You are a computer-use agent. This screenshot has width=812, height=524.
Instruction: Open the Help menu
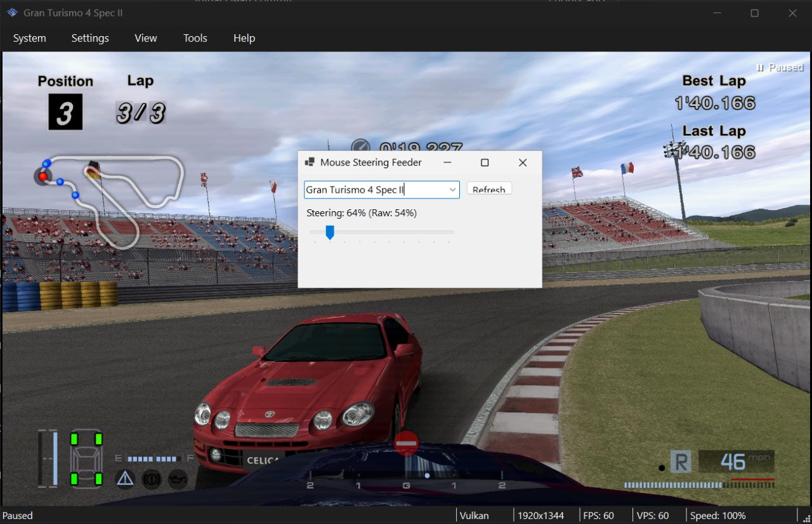pyautogui.click(x=244, y=38)
